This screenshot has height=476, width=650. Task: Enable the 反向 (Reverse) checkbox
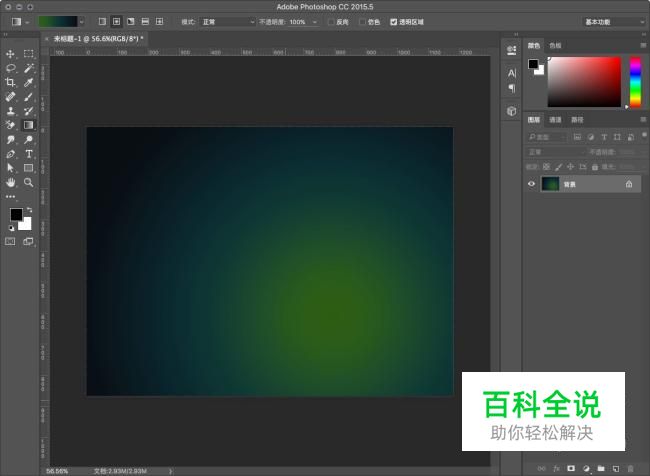[332, 21]
